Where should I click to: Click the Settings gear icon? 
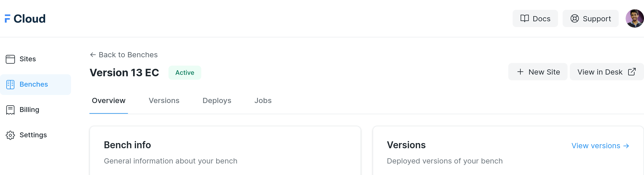click(x=10, y=135)
